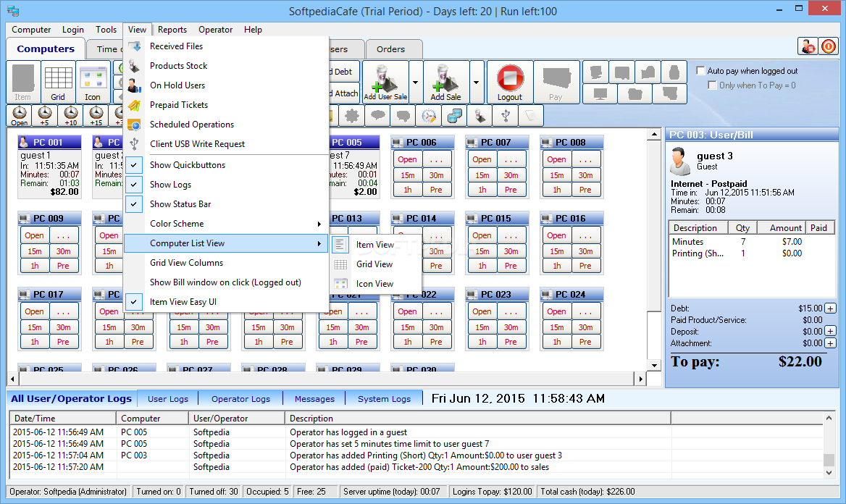846x504 pixels.
Task: Click computer list scroll-up arrow
Action: (654, 135)
